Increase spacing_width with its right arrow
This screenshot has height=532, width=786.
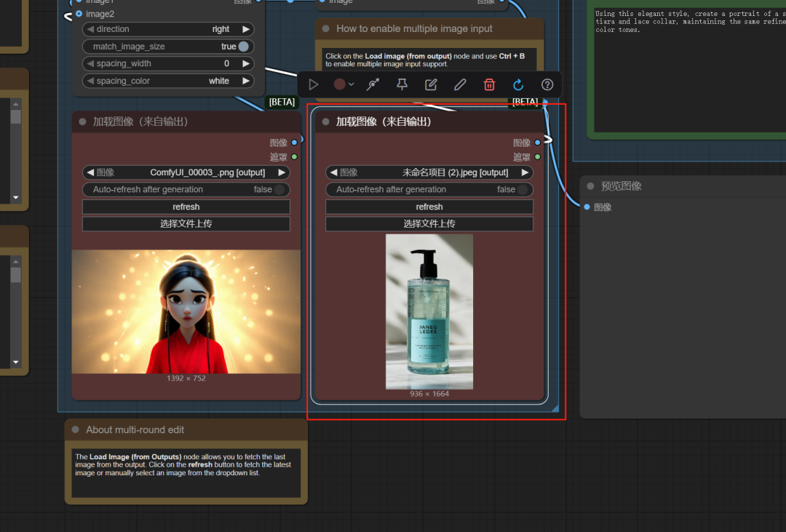(246, 63)
